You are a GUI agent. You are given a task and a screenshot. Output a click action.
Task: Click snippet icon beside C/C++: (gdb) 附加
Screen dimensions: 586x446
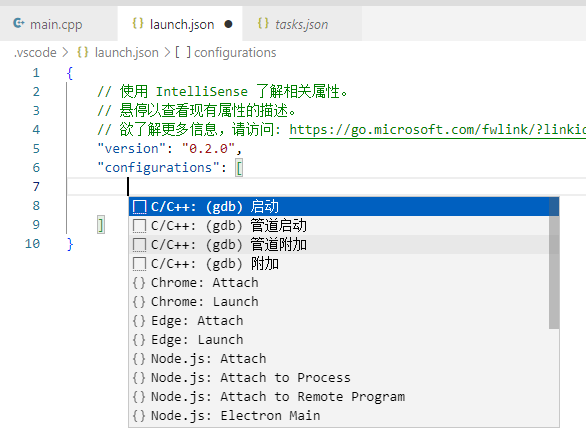coord(139,264)
